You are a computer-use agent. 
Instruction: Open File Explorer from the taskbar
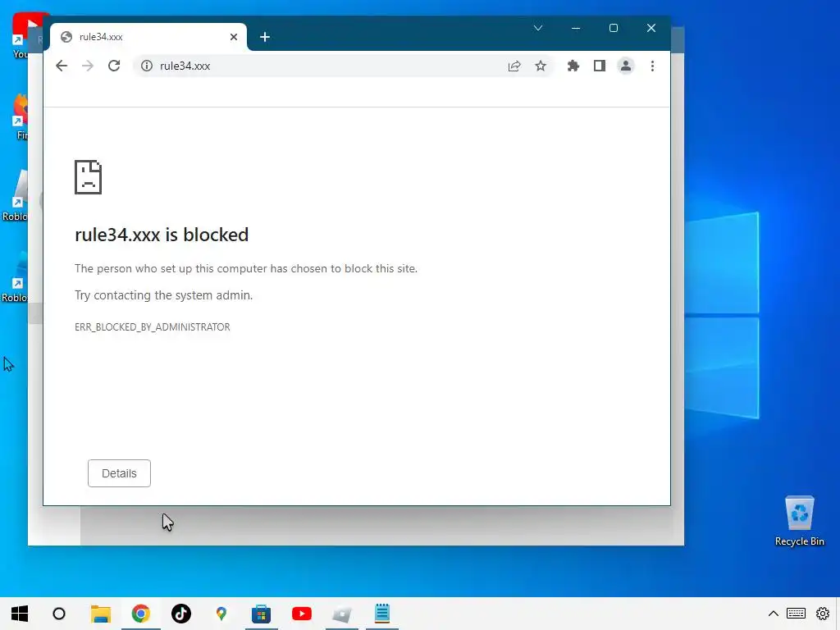(101, 614)
